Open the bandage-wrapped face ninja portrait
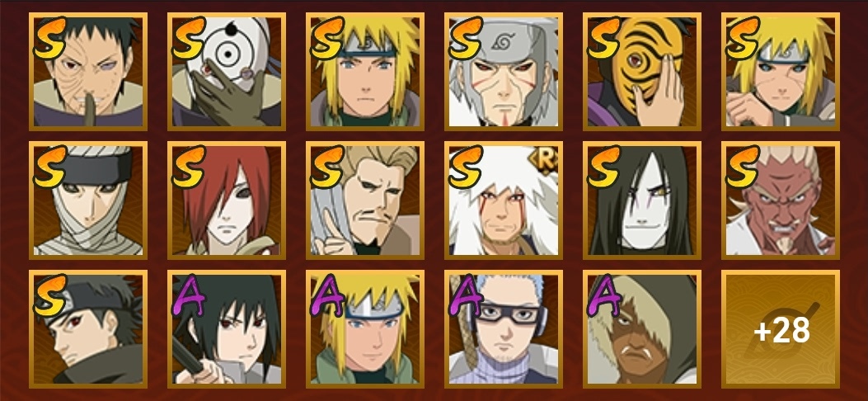Image resolution: width=868 pixels, height=401 pixels. [88, 200]
